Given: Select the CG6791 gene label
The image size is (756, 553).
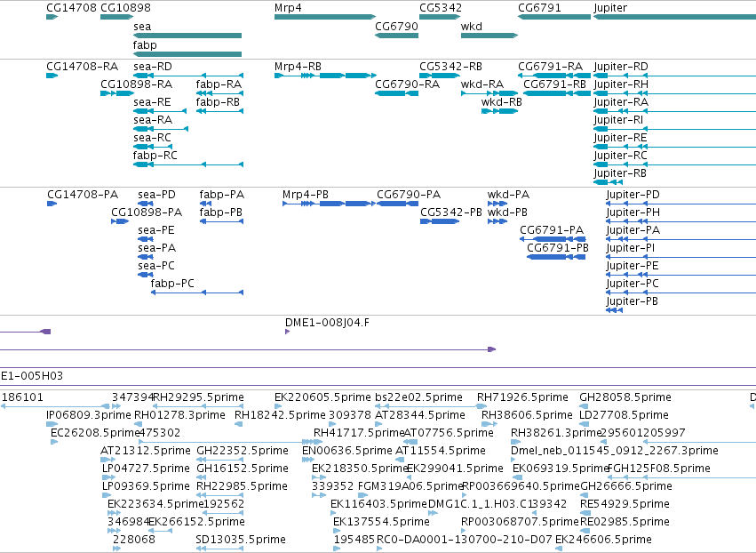Looking at the screenshot, I should [539, 8].
